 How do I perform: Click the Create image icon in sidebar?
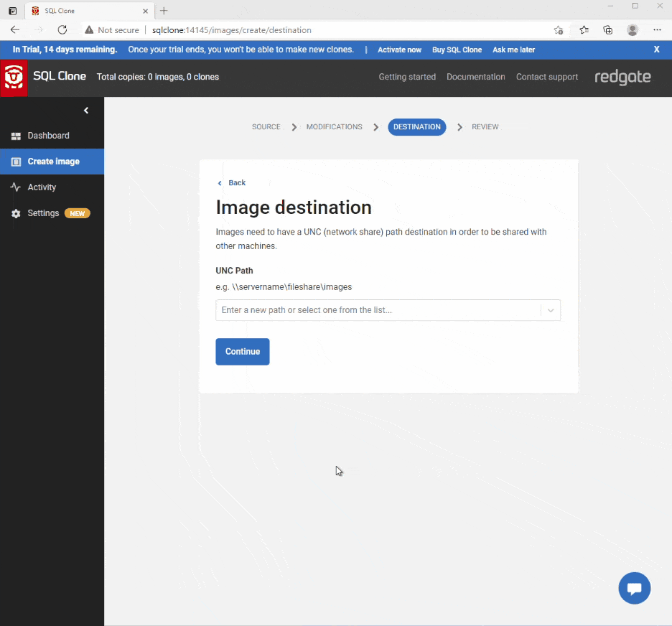click(16, 162)
